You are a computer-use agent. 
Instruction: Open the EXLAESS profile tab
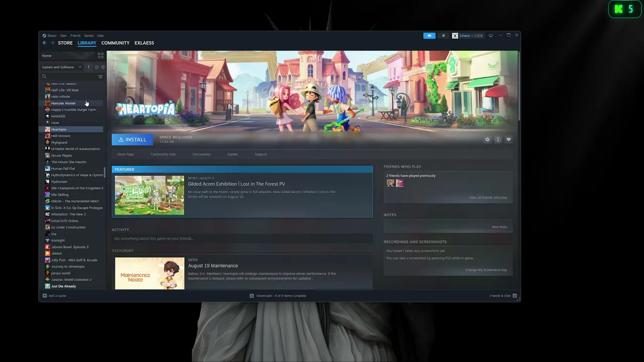coord(144,43)
